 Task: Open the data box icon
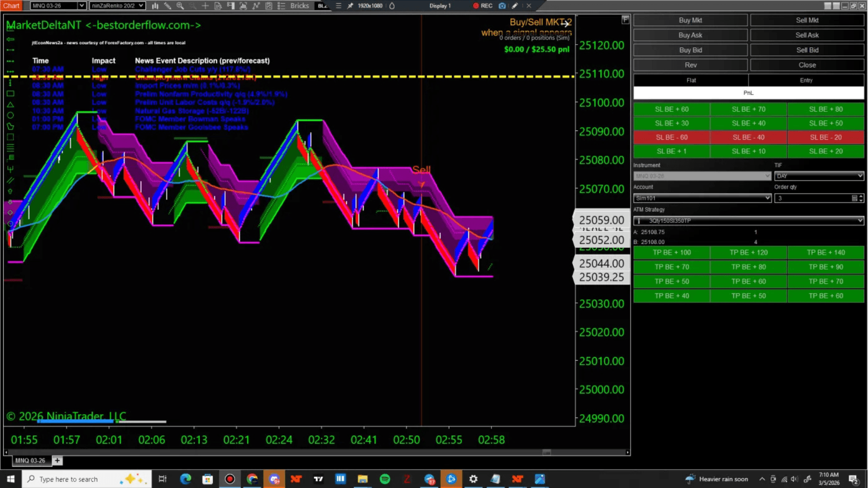point(218,6)
